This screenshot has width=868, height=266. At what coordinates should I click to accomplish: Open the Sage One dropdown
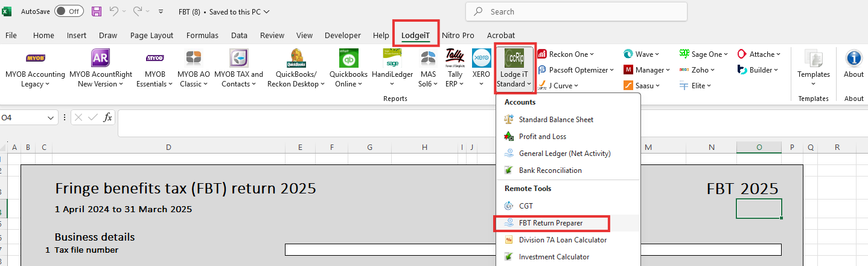[x=703, y=54]
